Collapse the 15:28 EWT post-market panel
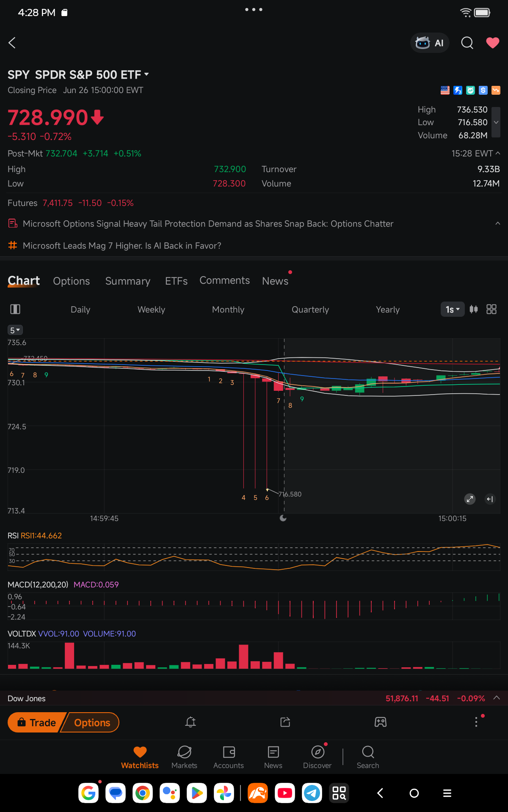 pyautogui.click(x=498, y=153)
